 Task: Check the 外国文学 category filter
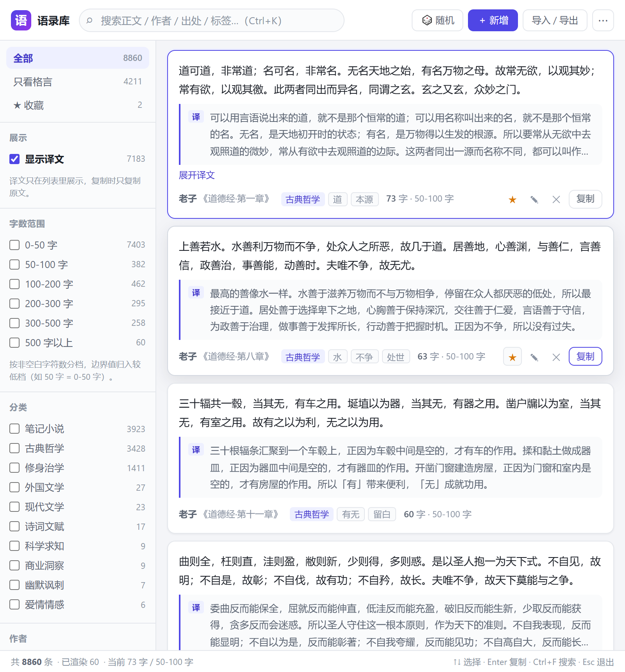point(14,487)
